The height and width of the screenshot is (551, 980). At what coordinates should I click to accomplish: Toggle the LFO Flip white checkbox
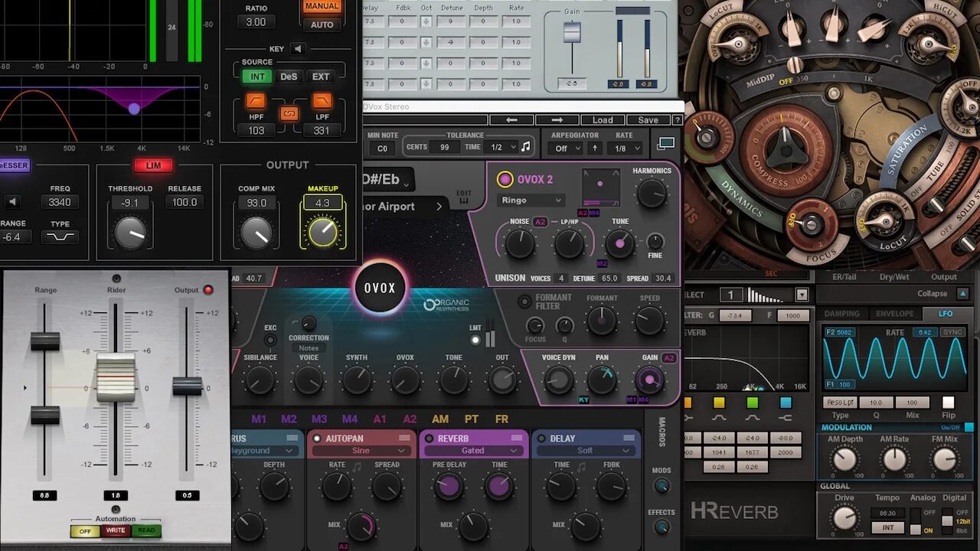point(949,403)
